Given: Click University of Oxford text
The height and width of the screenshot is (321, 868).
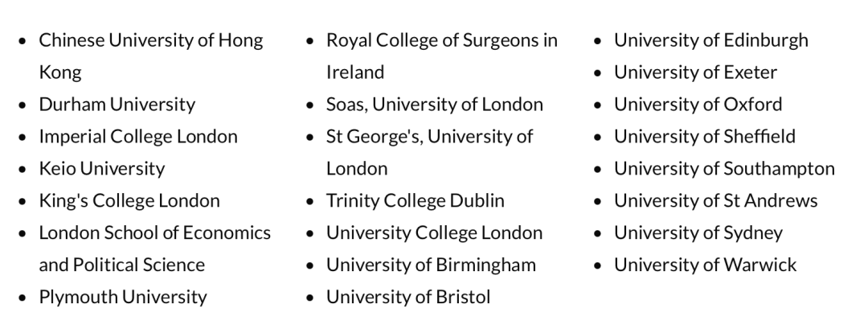Looking at the screenshot, I should [x=698, y=105].
